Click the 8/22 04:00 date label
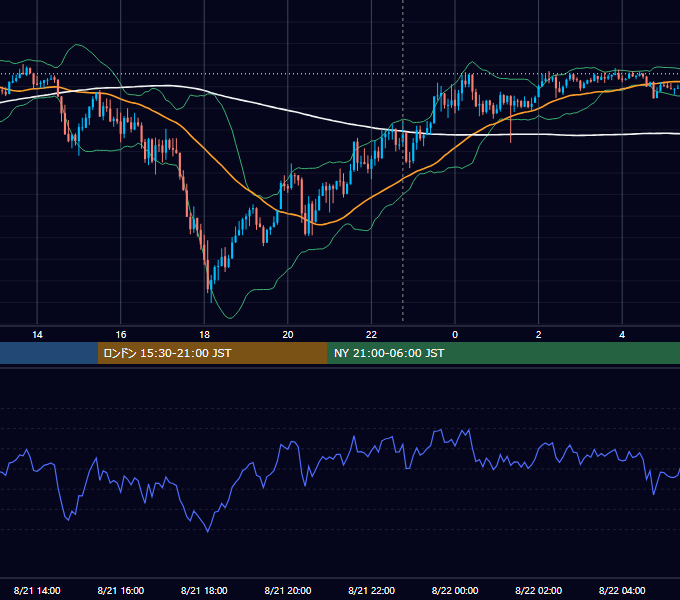 [x=622, y=590]
